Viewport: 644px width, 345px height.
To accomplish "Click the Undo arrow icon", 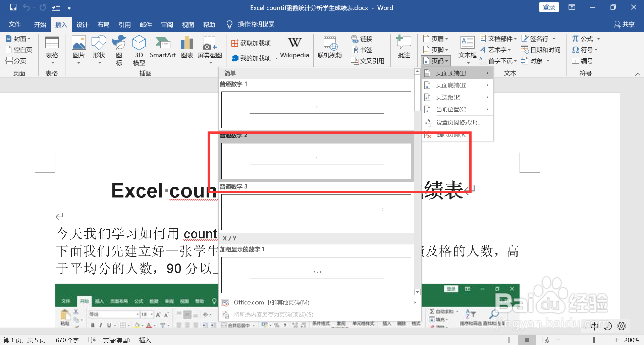I will point(26,7).
